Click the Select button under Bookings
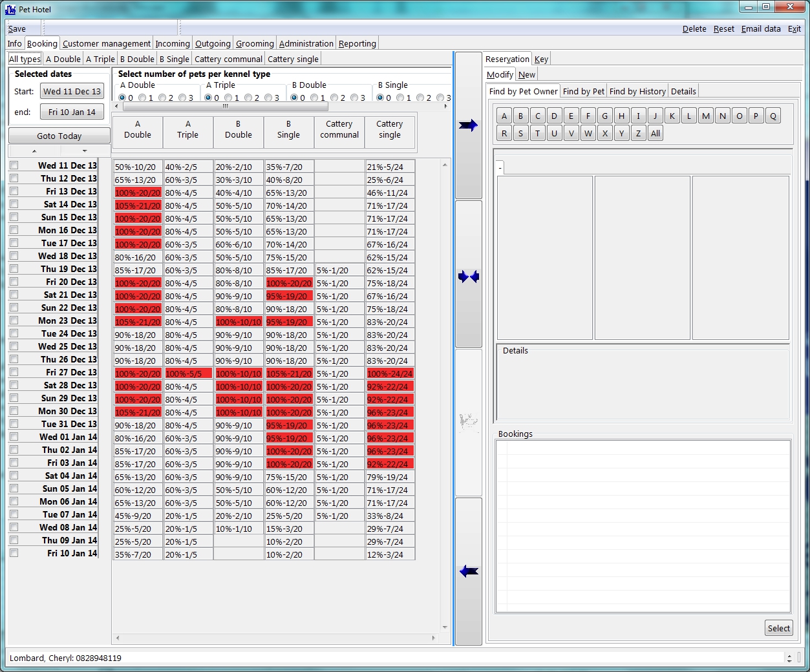The image size is (810, 672). tap(778, 628)
